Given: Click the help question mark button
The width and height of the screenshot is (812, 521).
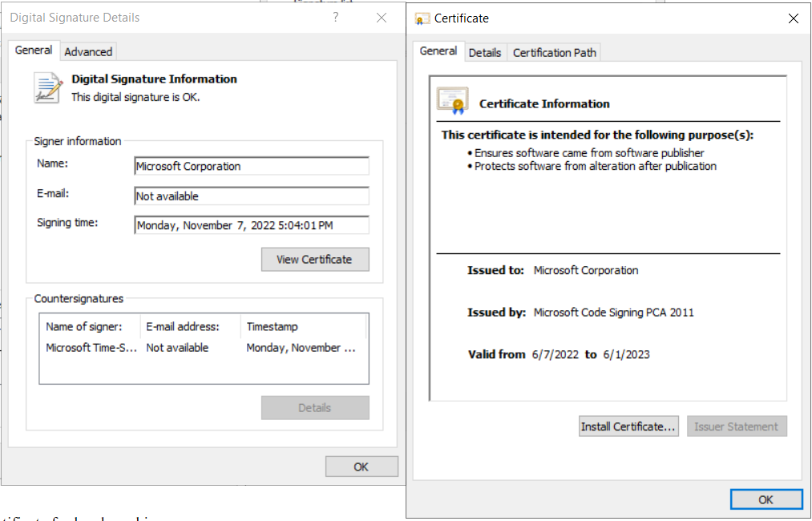Looking at the screenshot, I should coord(336,18).
